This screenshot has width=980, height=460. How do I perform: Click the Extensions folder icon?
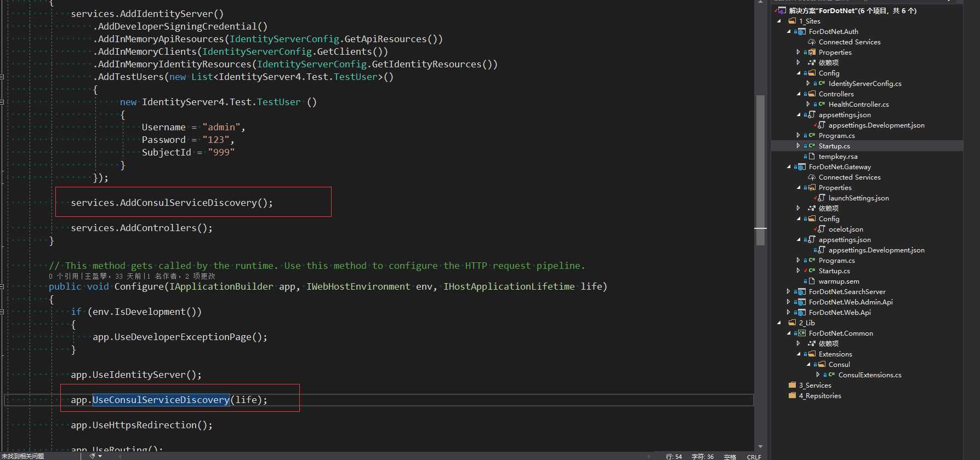pos(812,354)
